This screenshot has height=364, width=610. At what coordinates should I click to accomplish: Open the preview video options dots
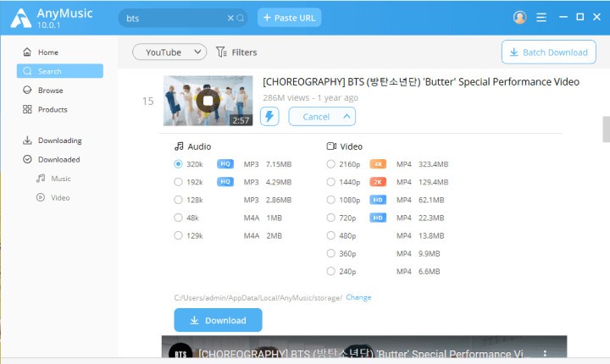(x=545, y=353)
